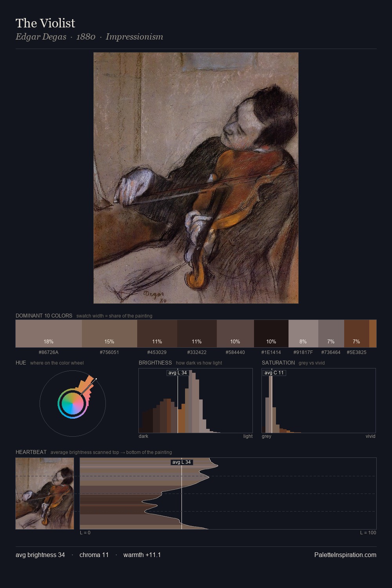Pick the 11% swatch above #332422
This screenshot has width=392, height=588.
click(x=197, y=334)
